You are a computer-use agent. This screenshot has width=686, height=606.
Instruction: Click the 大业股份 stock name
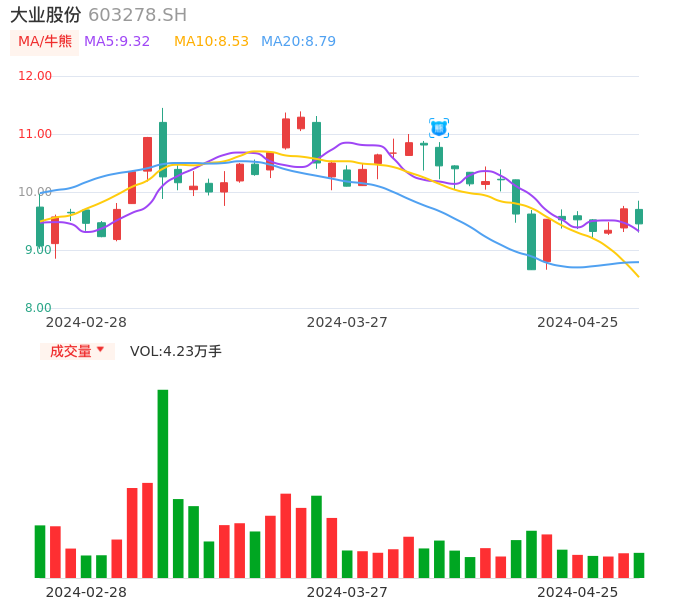46,15
